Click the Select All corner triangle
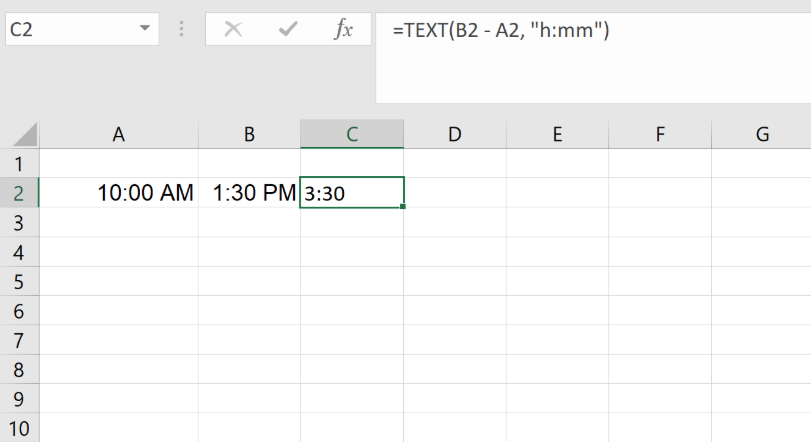Viewport: 811px width, 442px height. (24, 134)
